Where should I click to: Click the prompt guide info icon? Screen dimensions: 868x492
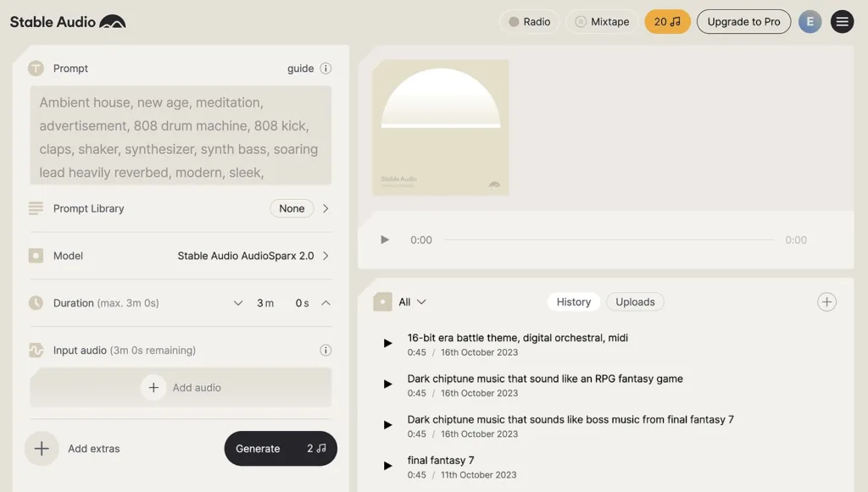point(325,69)
